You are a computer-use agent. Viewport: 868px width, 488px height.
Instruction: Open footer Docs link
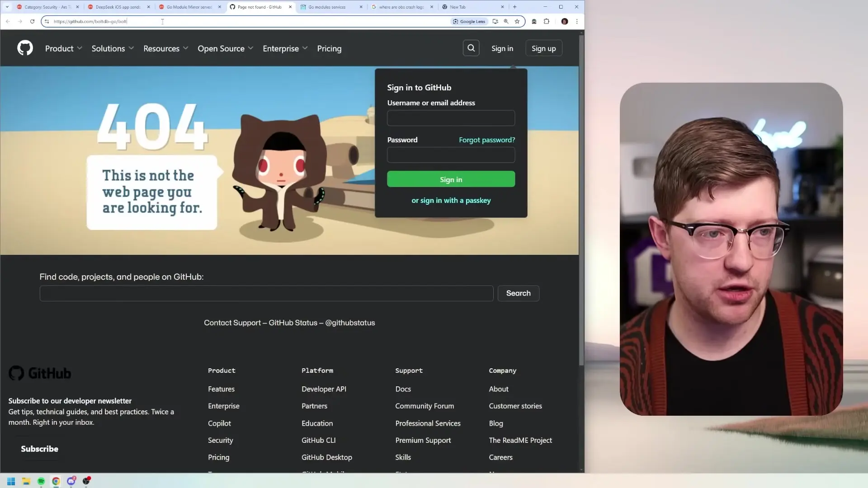[403, 389]
